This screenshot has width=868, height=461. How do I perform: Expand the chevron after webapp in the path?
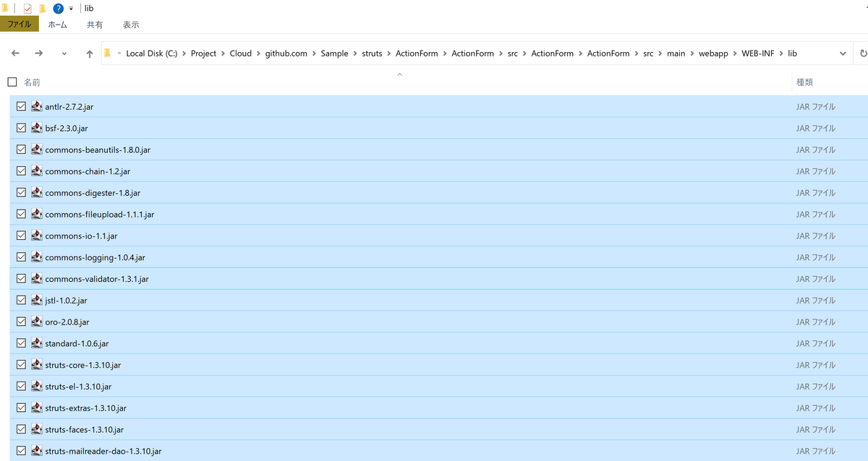(734, 53)
